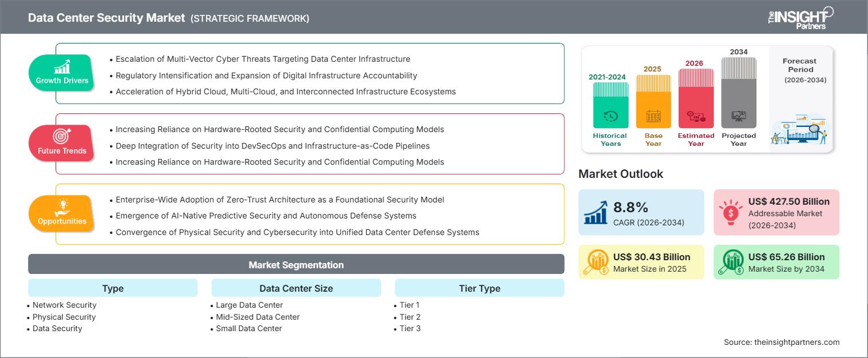868x358 pixels.
Task: Select the Data Center Size segmentation header
Action: click(296, 288)
